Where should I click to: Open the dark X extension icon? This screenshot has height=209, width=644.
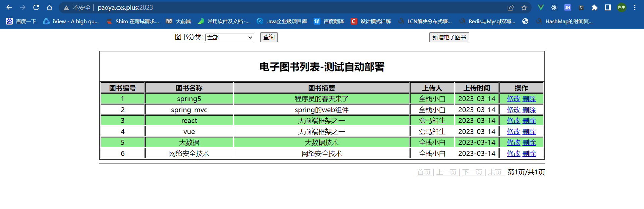581,7
